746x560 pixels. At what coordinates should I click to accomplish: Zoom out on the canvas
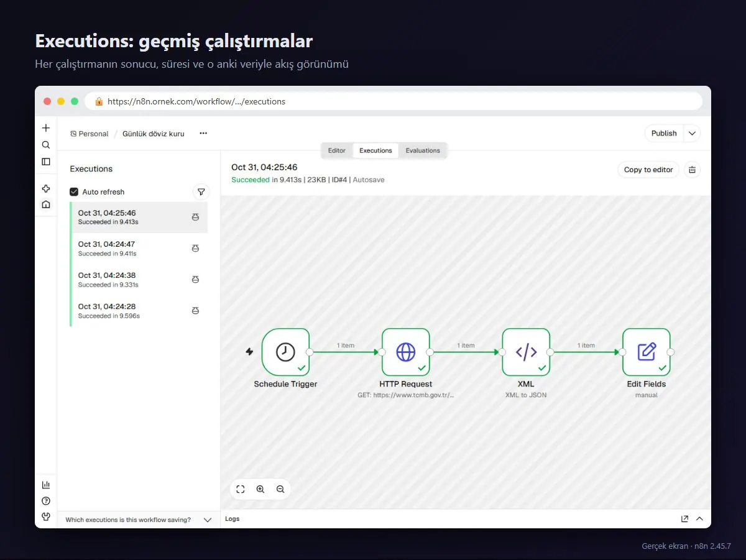click(x=280, y=489)
